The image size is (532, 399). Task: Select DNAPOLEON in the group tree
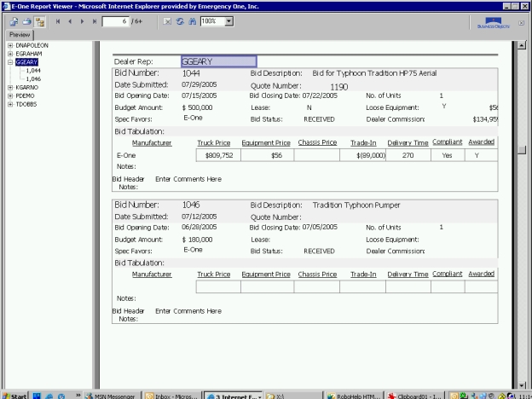click(x=32, y=45)
